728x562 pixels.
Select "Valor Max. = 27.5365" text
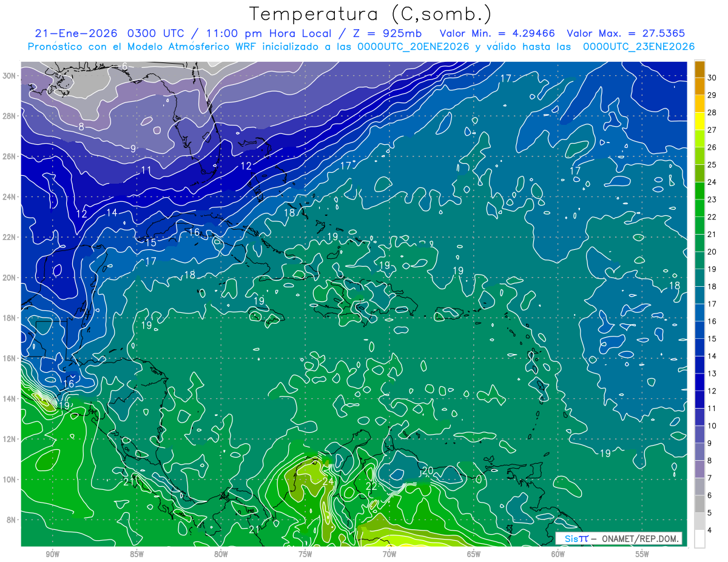[626, 33]
